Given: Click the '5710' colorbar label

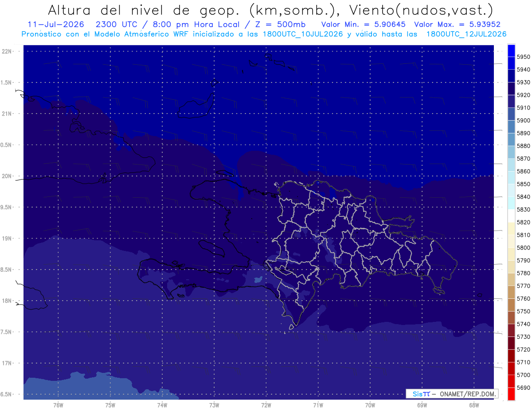Looking at the screenshot, I should [523, 362].
